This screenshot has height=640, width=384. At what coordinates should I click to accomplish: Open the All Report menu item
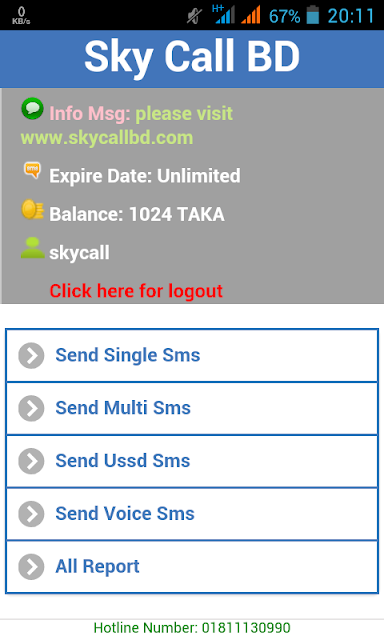(192, 567)
